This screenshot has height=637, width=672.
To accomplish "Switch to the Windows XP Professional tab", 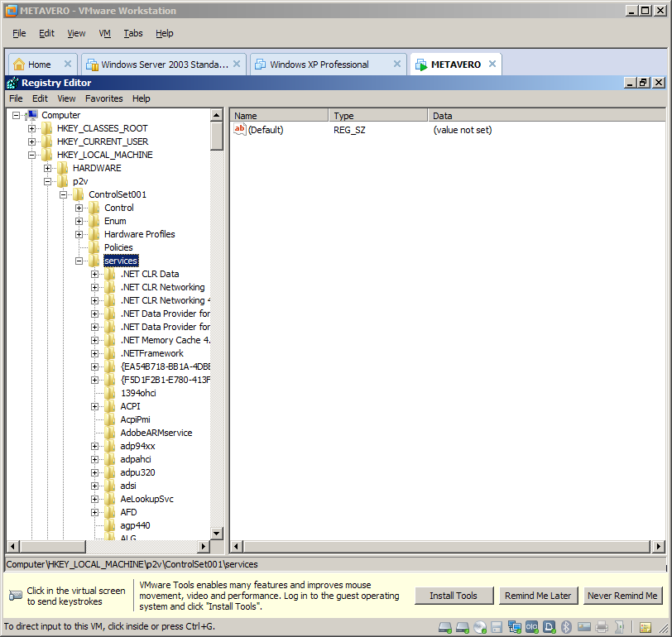I will pyautogui.click(x=328, y=65).
